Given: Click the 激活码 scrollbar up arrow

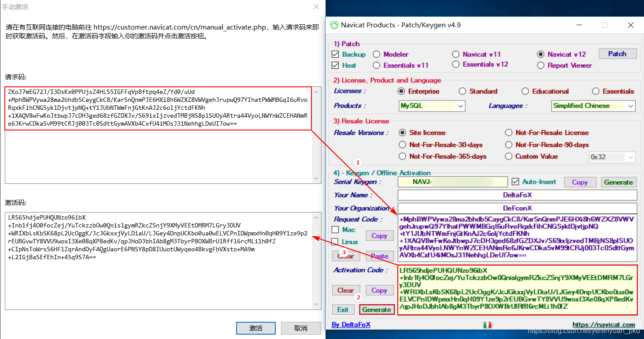Looking at the screenshot, I should pos(317,217).
